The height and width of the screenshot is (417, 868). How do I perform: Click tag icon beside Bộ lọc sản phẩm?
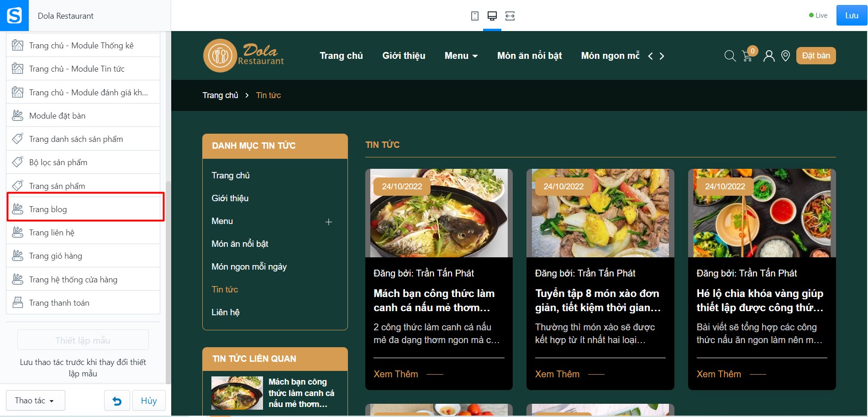click(x=17, y=162)
